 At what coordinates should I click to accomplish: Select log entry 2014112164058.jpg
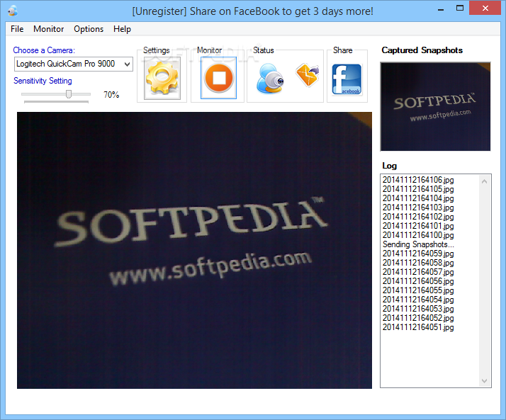(x=418, y=263)
